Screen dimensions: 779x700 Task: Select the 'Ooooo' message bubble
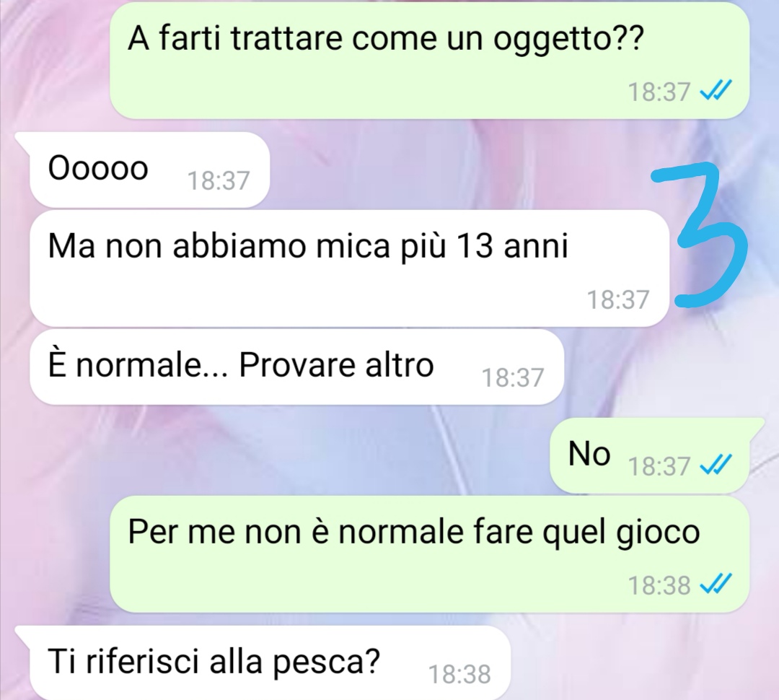click(149, 170)
